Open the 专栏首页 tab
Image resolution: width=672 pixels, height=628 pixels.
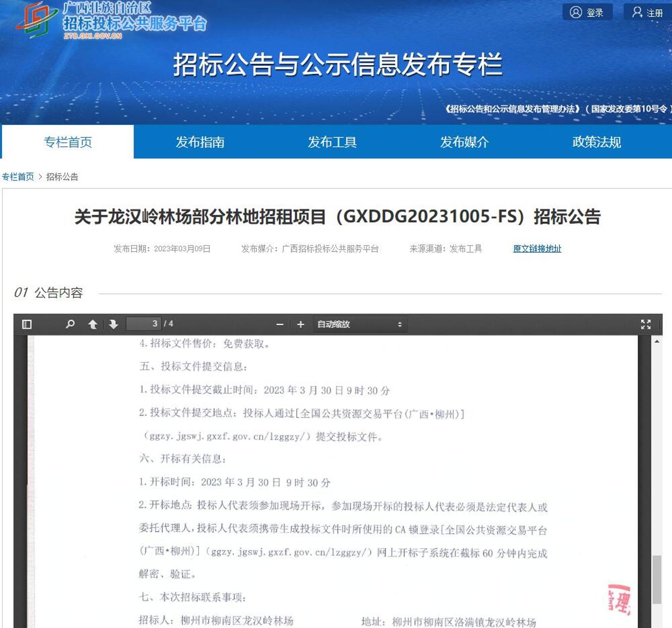point(68,142)
